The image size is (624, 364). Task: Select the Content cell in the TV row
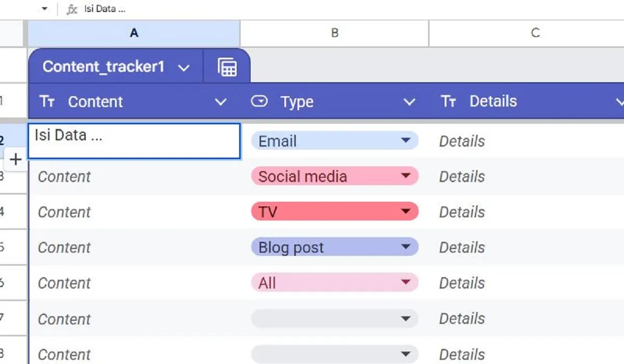(x=134, y=212)
